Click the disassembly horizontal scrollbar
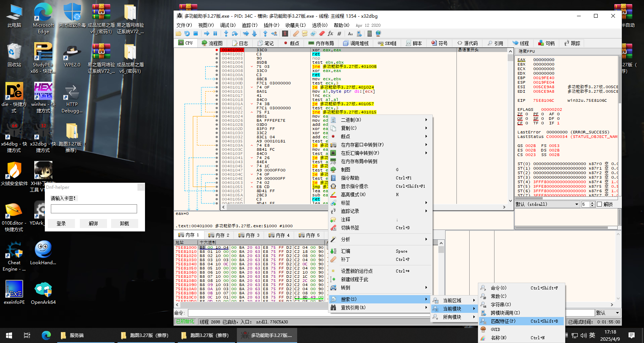 click(x=363, y=207)
